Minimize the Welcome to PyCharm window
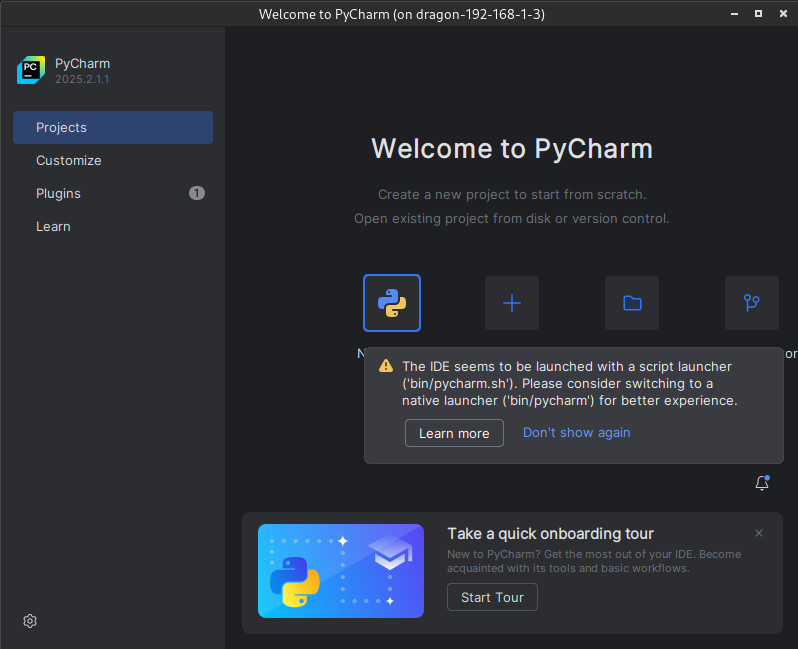 [734, 14]
